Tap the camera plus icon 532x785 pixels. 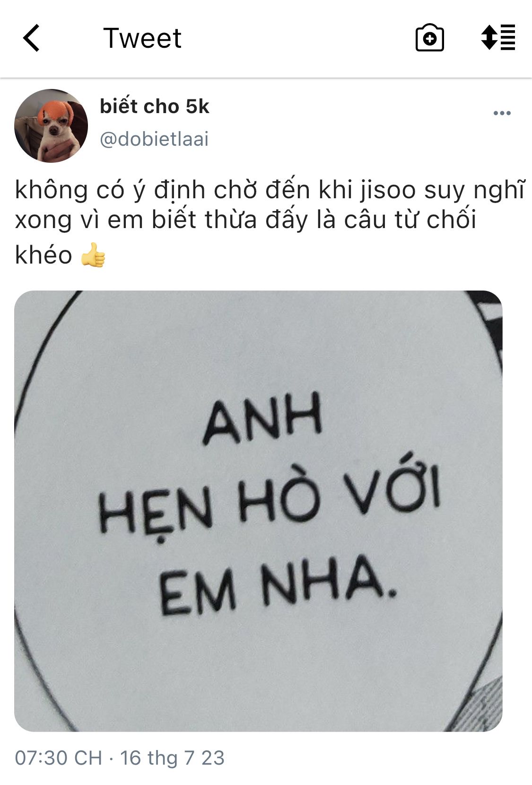429,38
